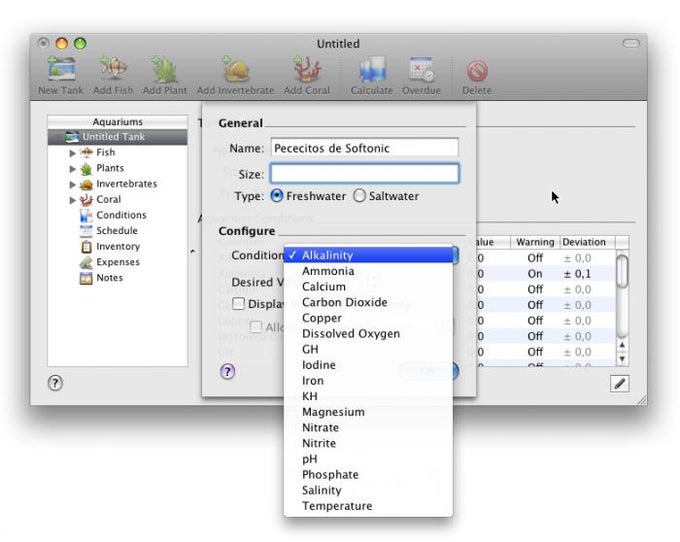Toggle the Display checkbox in Configure section
This screenshot has width=680, height=542.
coord(239,304)
